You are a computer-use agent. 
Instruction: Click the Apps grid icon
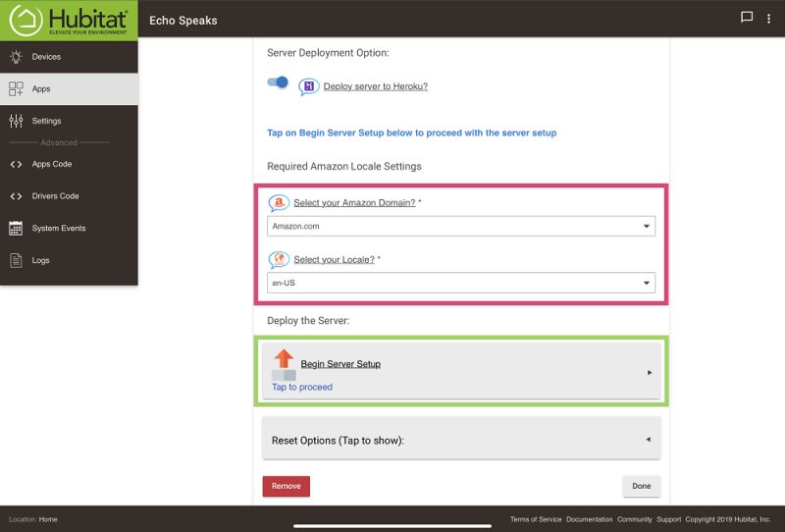[16, 88]
